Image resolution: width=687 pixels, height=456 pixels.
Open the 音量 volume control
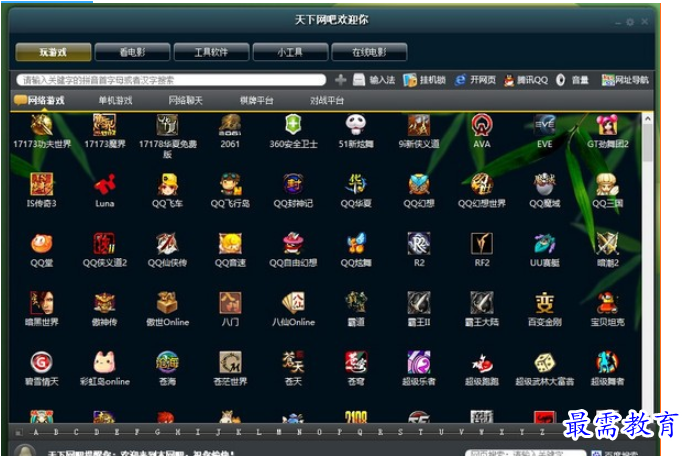click(x=573, y=80)
